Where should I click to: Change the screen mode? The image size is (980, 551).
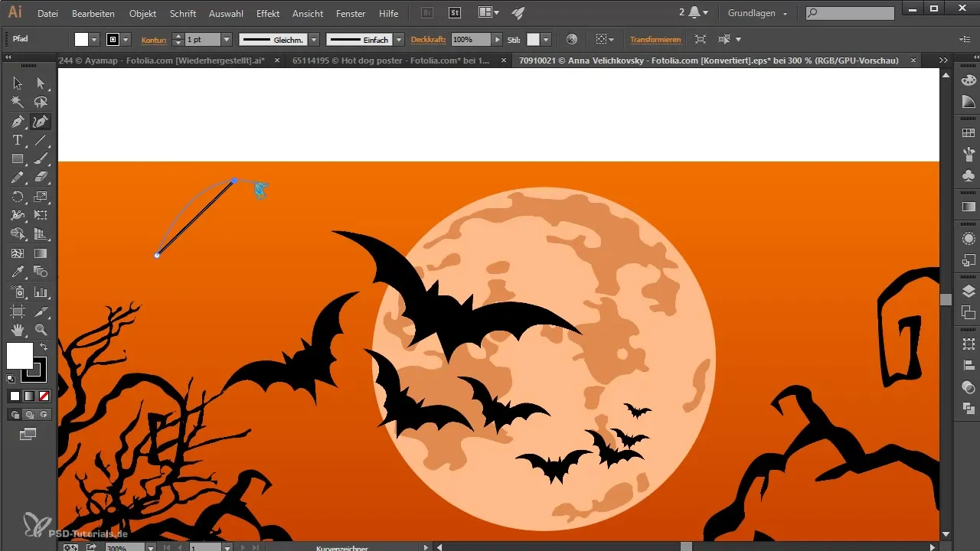[28, 435]
